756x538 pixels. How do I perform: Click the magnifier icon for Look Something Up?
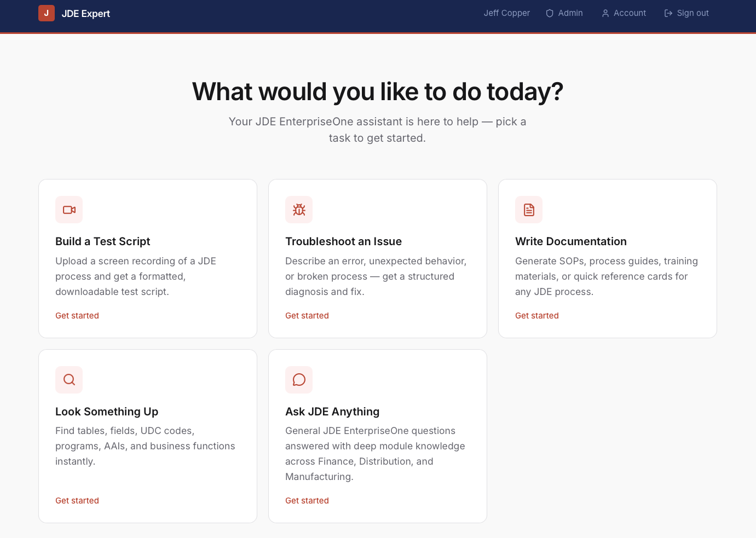[x=69, y=380]
